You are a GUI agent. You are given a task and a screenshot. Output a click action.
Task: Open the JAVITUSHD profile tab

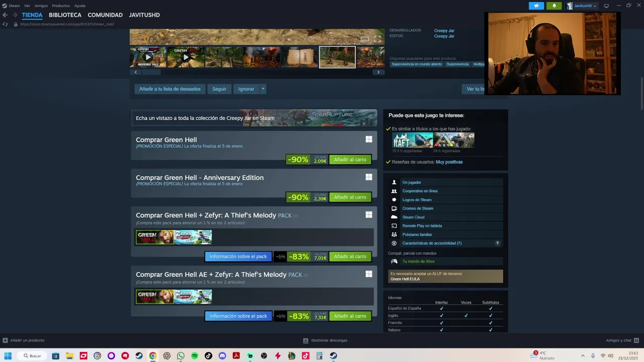(144, 15)
